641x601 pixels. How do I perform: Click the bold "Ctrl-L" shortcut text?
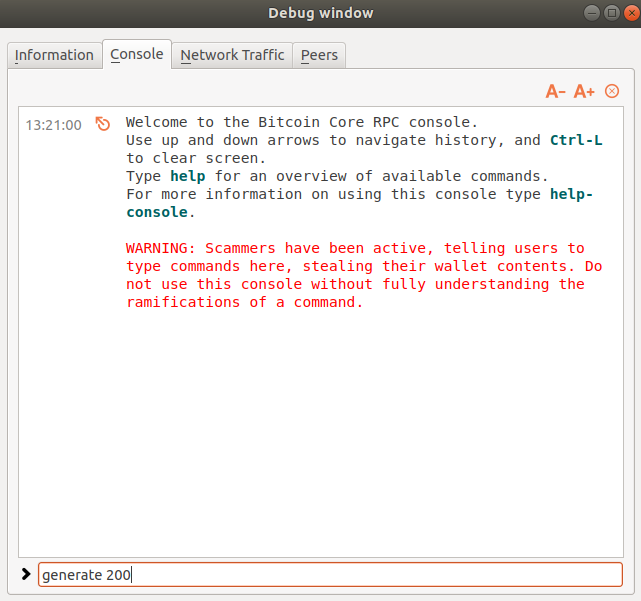coord(576,140)
